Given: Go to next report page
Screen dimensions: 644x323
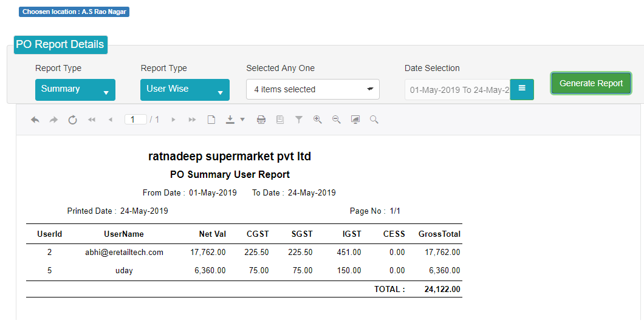Looking at the screenshot, I should [x=173, y=120].
